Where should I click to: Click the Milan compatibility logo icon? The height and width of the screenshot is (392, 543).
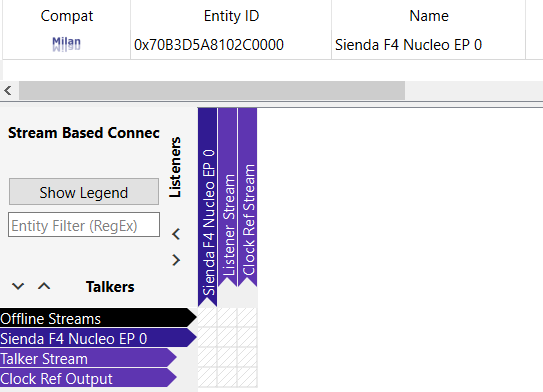point(66,44)
